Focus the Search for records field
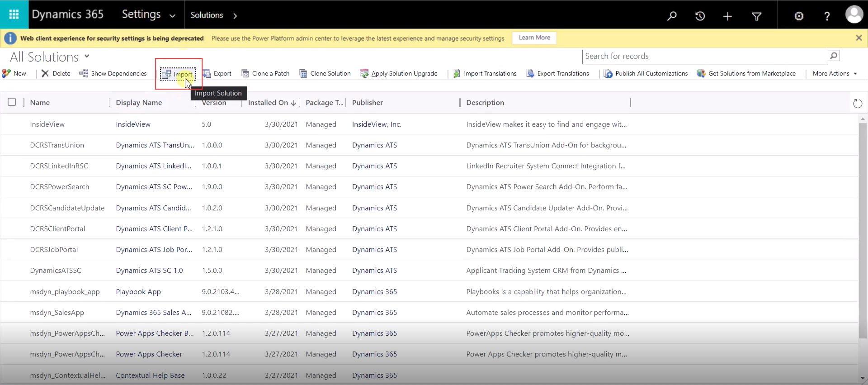 [x=705, y=56]
